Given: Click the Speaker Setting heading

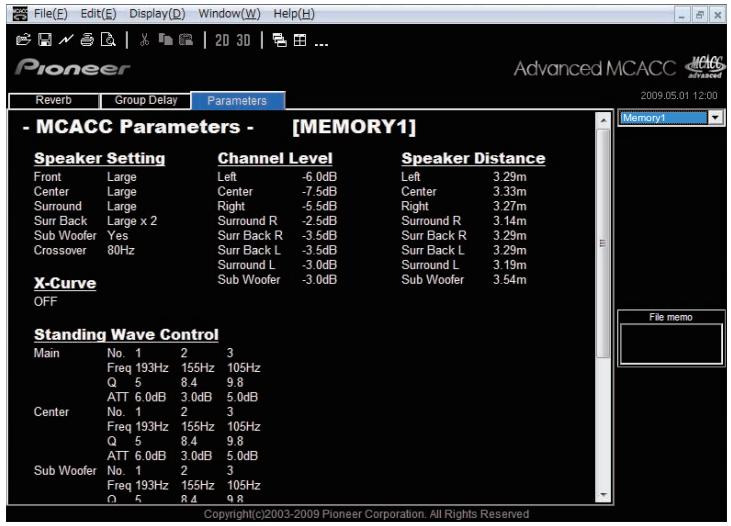Looking at the screenshot, I should (99, 158).
